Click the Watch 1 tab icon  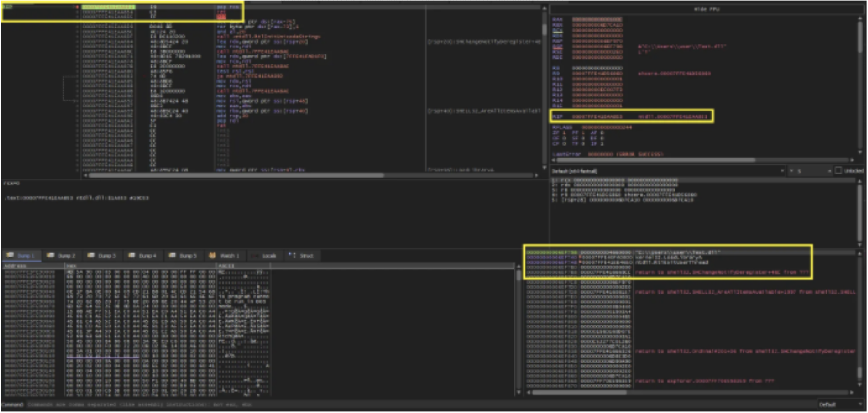click(212, 256)
